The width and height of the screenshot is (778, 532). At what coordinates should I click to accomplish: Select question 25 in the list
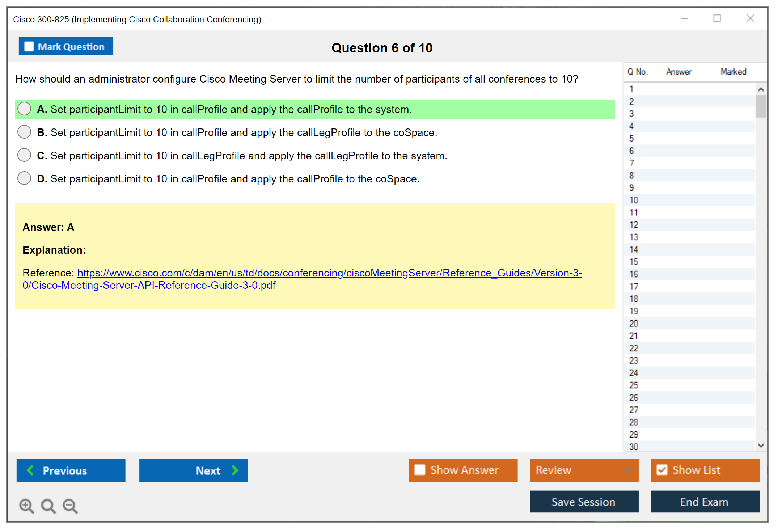pyautogui.click(x=634, y=385)
